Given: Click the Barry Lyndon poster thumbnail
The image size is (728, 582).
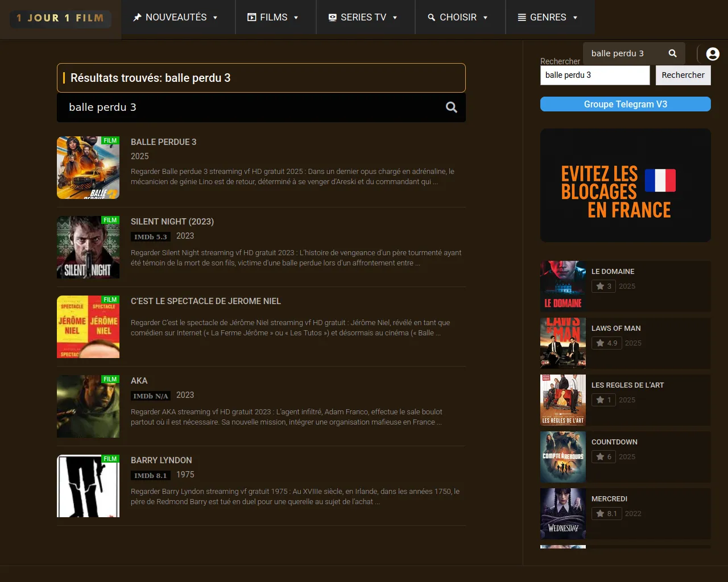Looking at the screenshot, I should pos(88,486).
